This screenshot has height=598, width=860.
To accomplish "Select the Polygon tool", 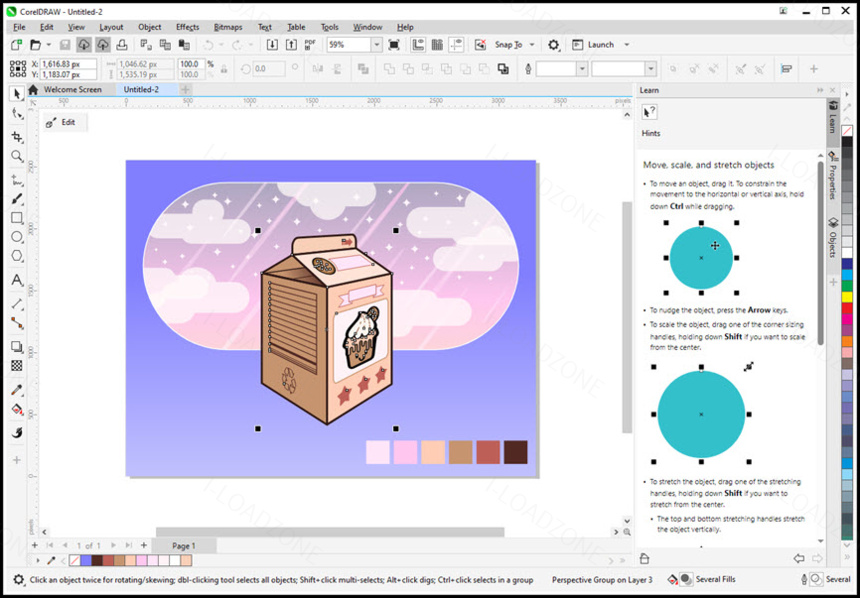I will point(17,256).
